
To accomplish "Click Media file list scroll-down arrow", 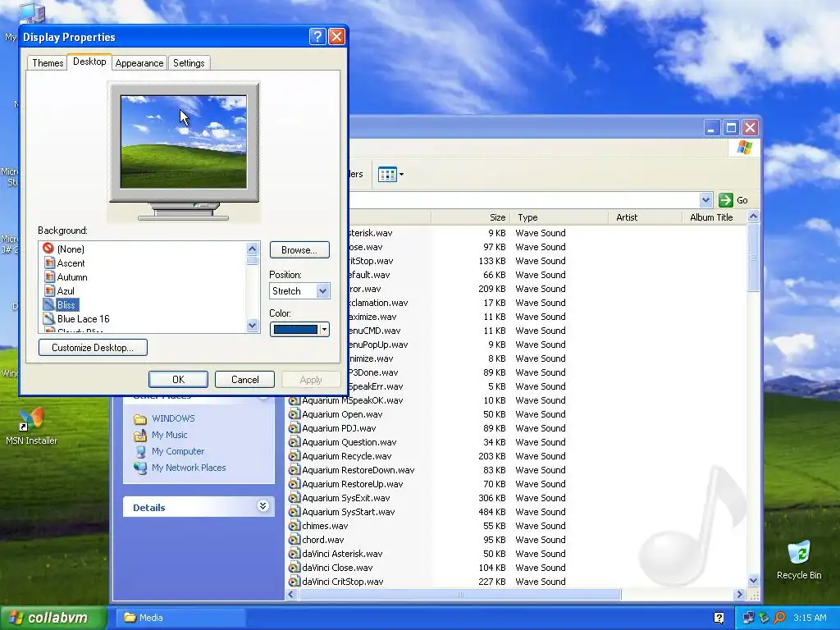I will click(753, 581).
